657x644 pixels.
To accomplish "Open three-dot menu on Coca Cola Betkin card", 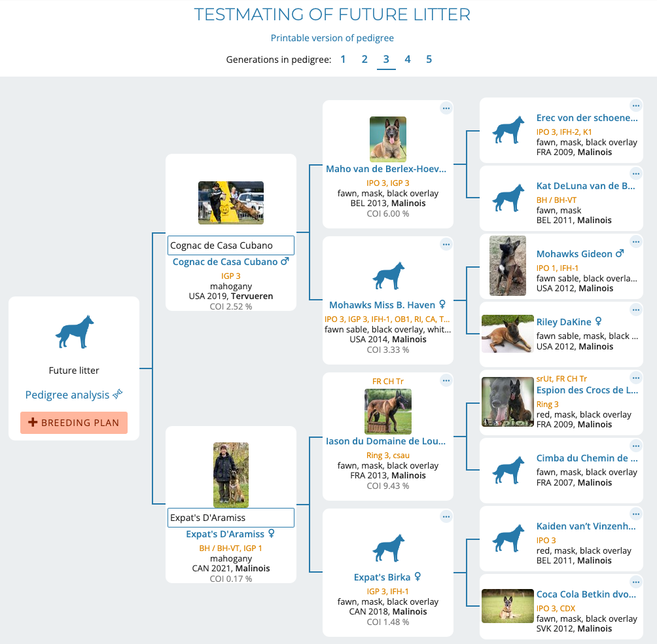I will point(635,582).
